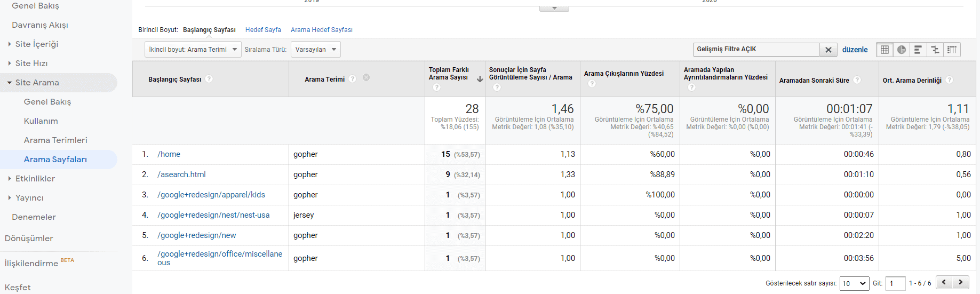The width and height of the screenshot is (980, 294).
Task: Click the Git page number input field
Action: [x=896, y=283]
